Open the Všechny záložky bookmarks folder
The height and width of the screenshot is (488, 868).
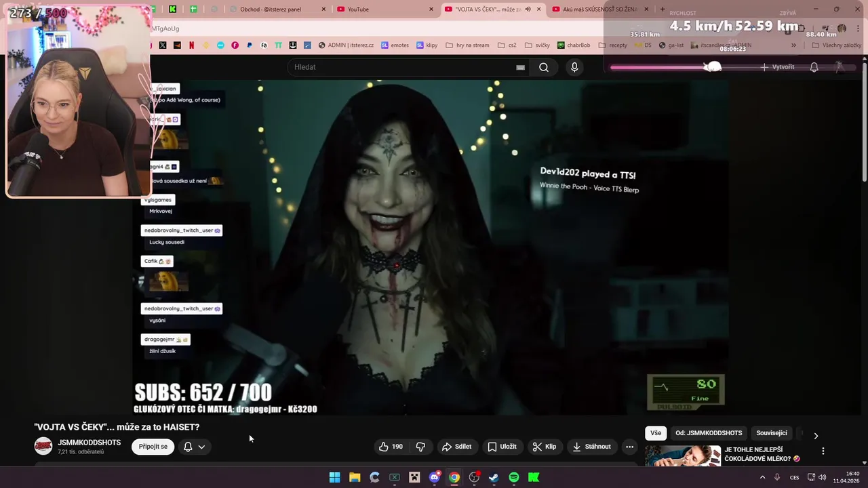pyautogui.click(x=836, y=45)
